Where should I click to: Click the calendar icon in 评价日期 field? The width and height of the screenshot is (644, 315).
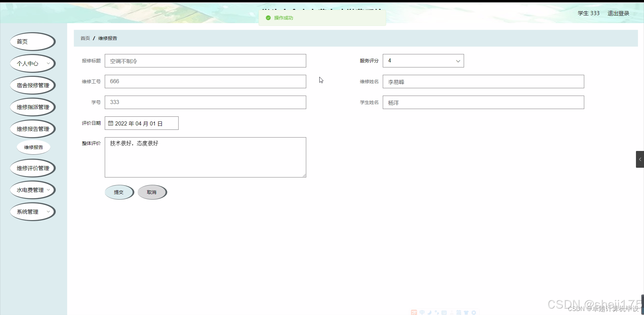pos(111,123)
